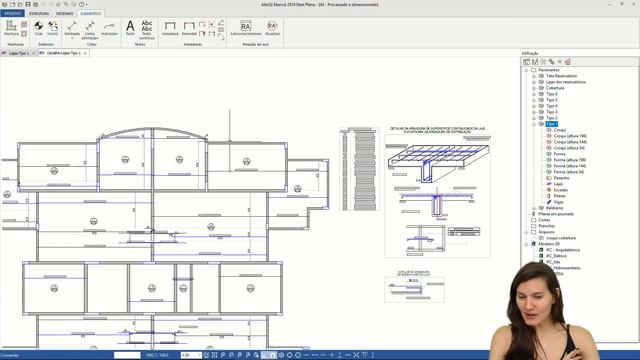
Task: Open Croqui (altura 198) item
Action: point(570,136)
